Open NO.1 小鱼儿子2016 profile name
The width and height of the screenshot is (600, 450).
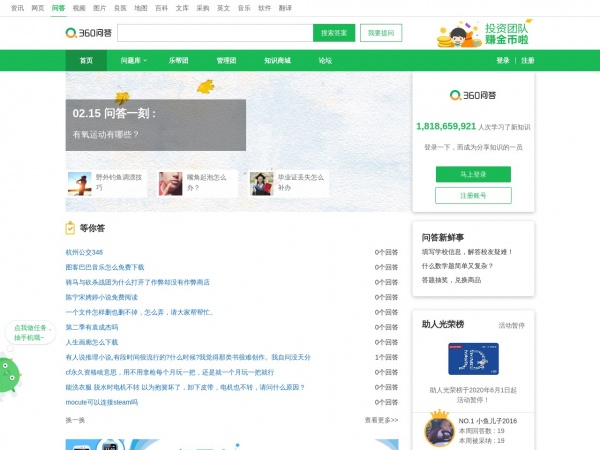tap(488, 421)
